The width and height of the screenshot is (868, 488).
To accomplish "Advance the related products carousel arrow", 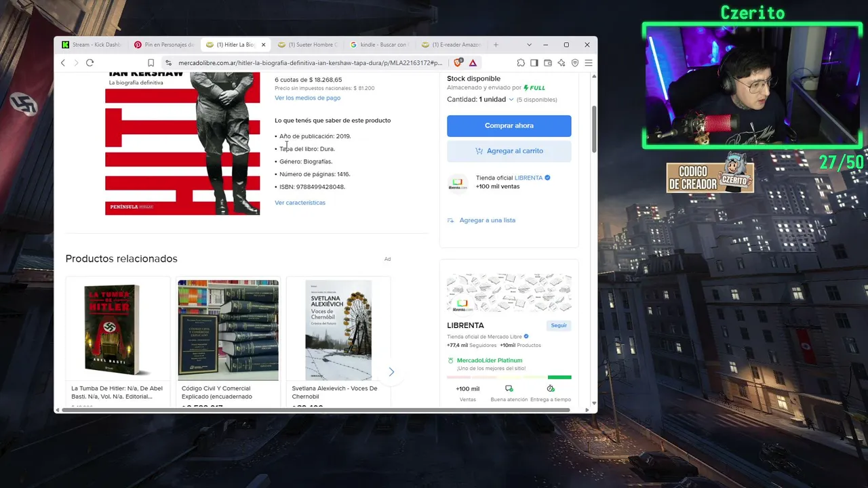I will tap(391, 371).
